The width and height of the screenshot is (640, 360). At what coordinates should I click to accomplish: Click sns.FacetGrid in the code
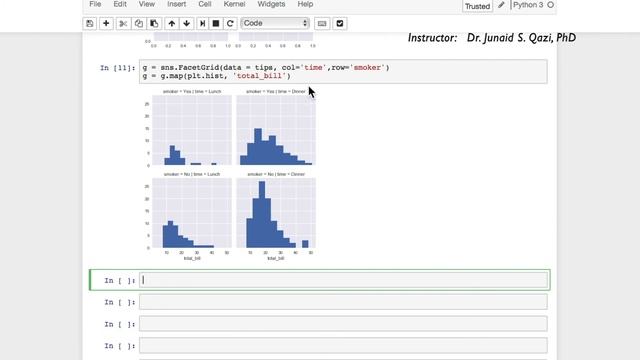pyautogui.click(x=190, y=67)
